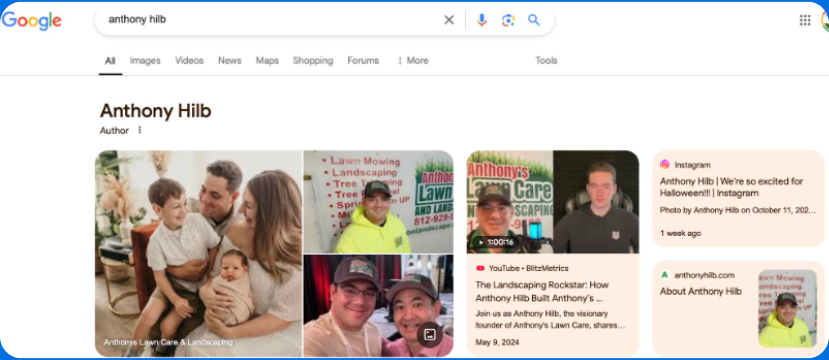Open the yellow hoodie lawn sign photo
The image size is (829, 360).
tap(378, 201)
